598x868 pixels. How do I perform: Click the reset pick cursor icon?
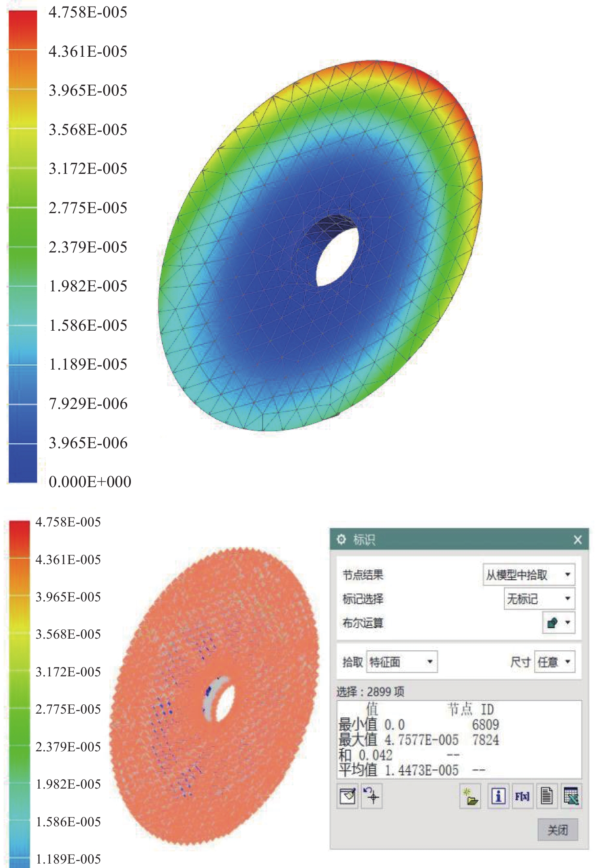[x=371, y=796]
